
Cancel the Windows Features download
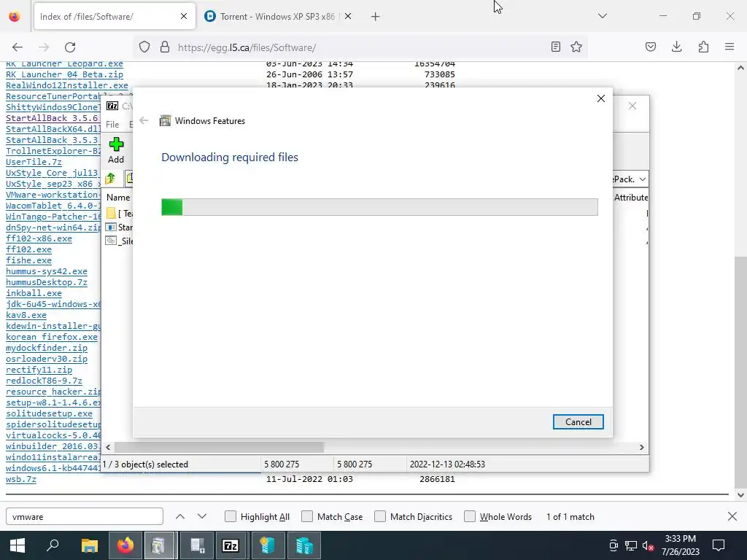(x=578, y=422)
